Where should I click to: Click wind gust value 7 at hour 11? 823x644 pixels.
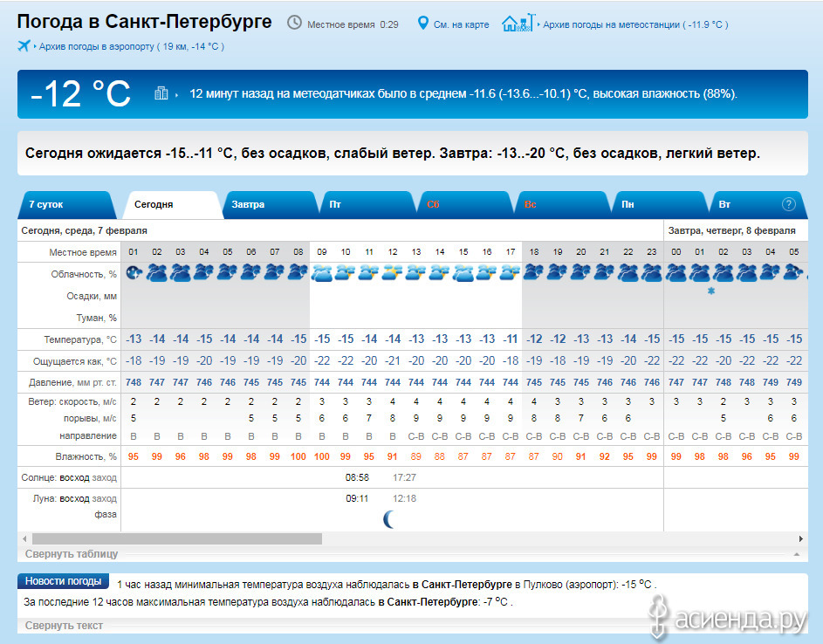[x=369, y=418]
